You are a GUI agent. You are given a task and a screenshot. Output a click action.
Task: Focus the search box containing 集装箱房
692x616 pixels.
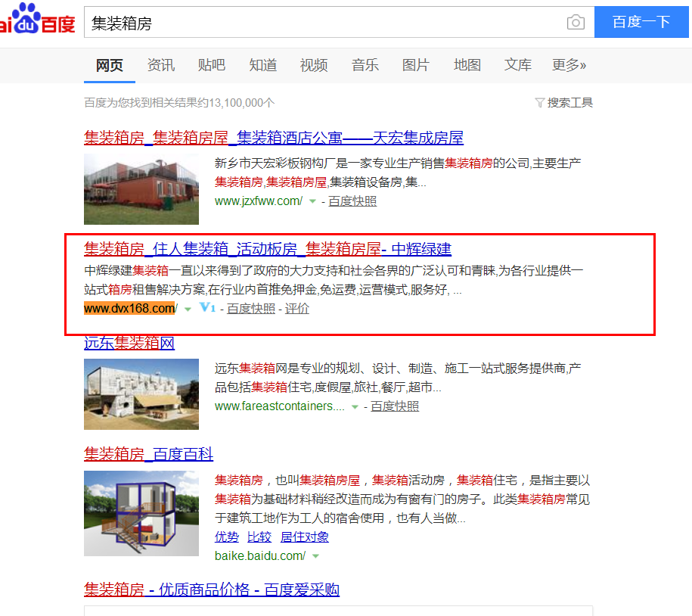coord(339,22)
